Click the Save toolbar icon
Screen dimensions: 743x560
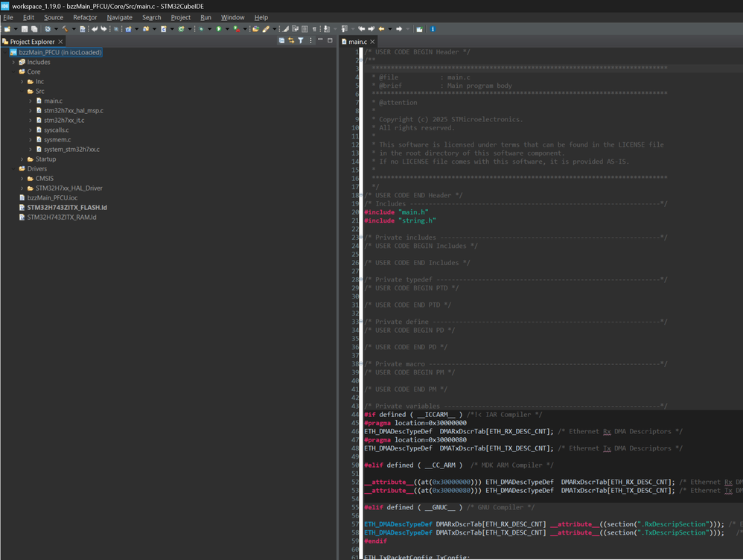25,29
